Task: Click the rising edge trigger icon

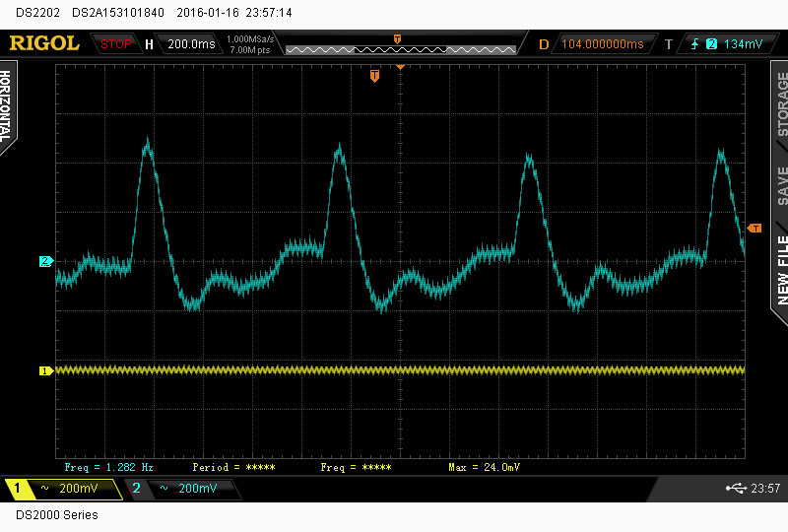Action: 694,44
